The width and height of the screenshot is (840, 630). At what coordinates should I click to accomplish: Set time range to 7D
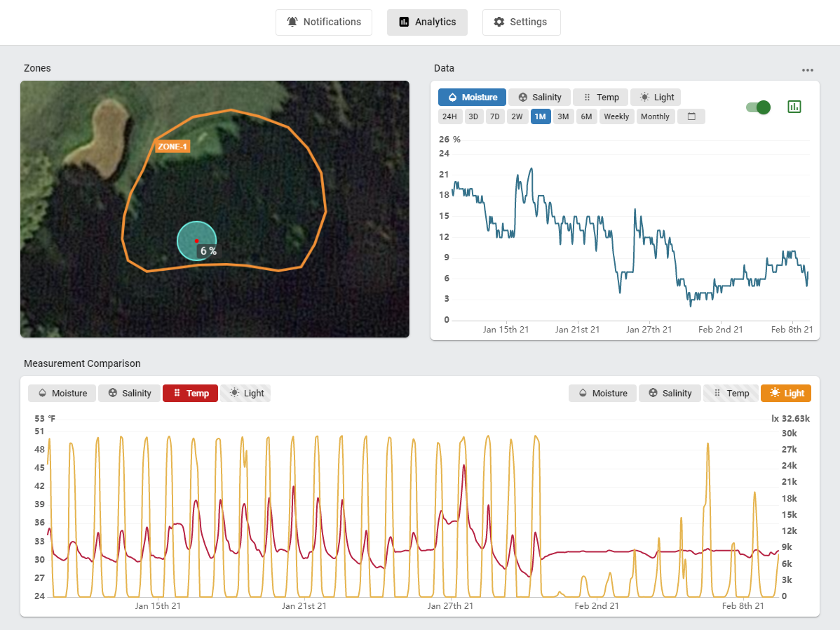tap(494, 116)
